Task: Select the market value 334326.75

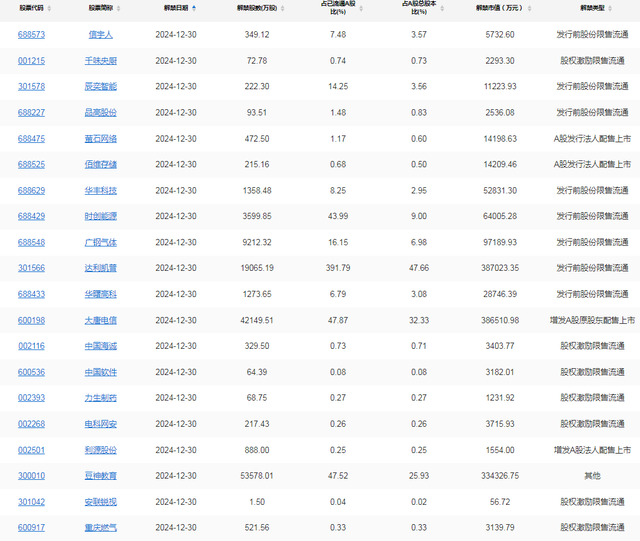Action: point(500,476)
